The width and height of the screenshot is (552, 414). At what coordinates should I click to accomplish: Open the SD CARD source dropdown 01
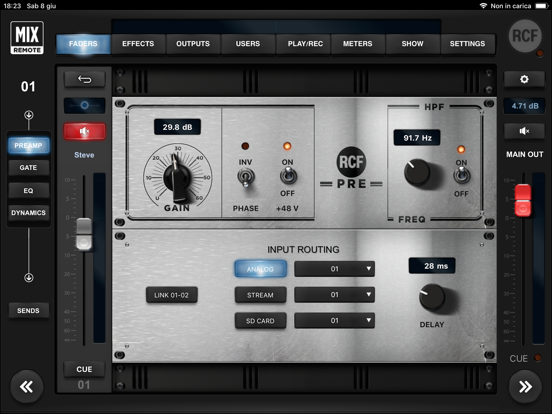(334, 320)
